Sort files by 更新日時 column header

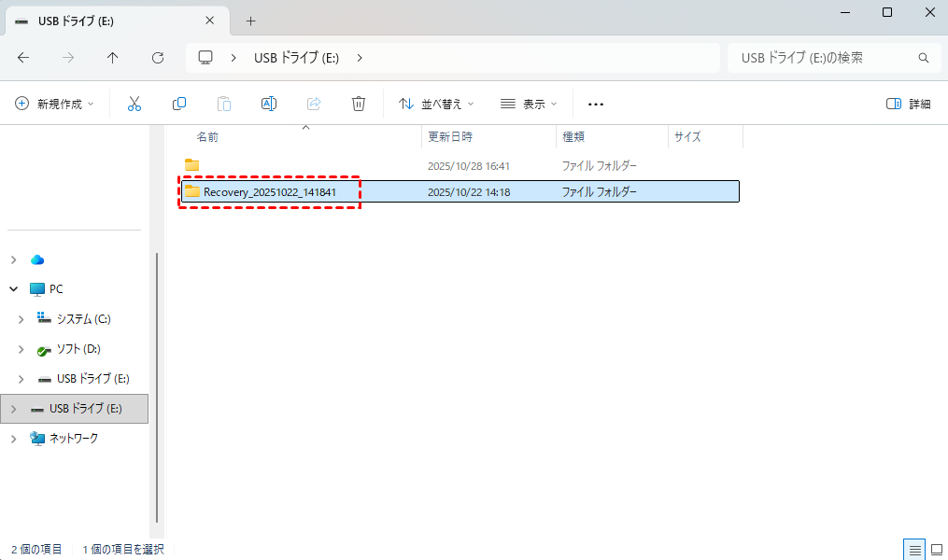450,136
